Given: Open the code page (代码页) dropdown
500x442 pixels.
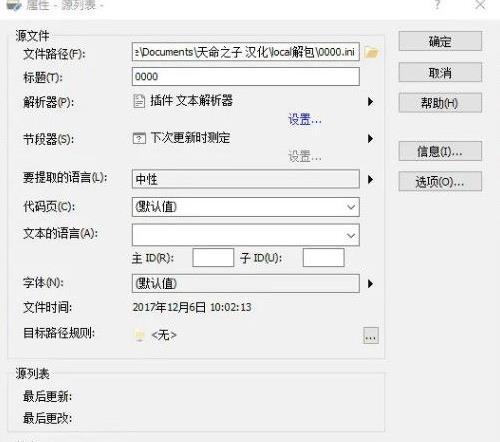Looking at the screenshot, I should 246,207.
